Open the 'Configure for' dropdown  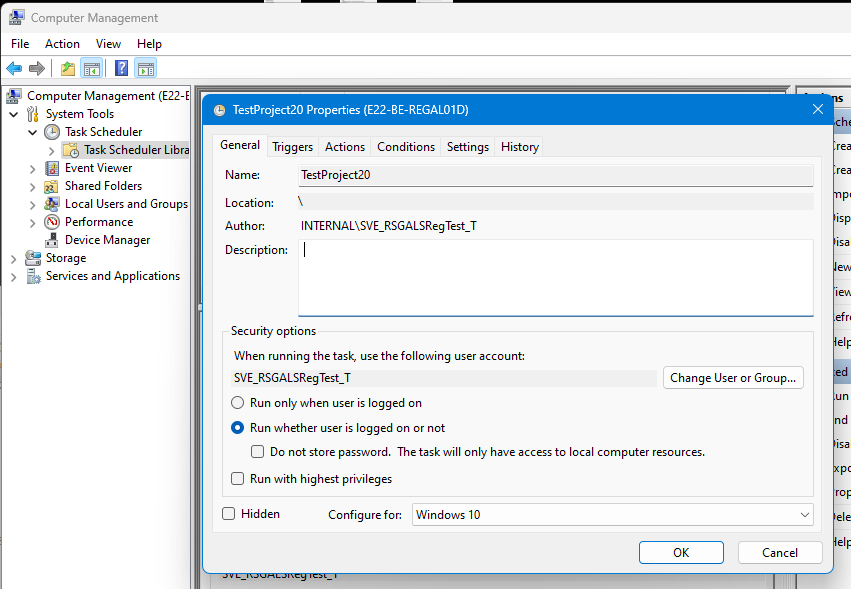[612, 515]
